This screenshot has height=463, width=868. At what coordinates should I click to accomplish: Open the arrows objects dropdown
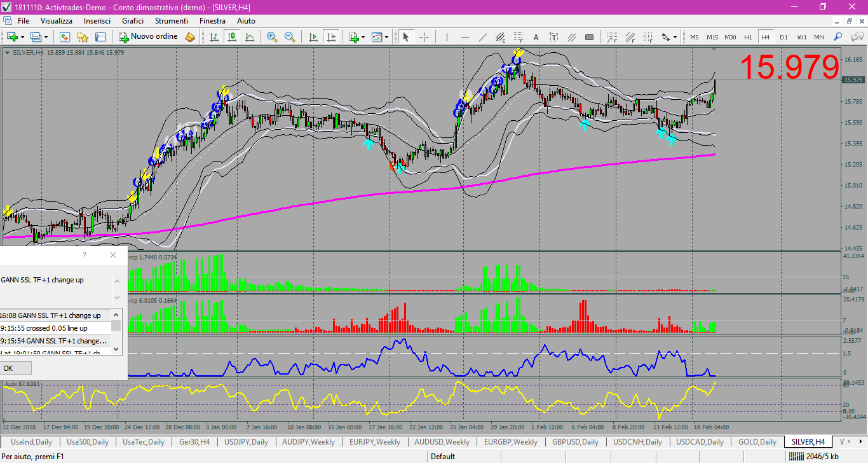(669, 37)
